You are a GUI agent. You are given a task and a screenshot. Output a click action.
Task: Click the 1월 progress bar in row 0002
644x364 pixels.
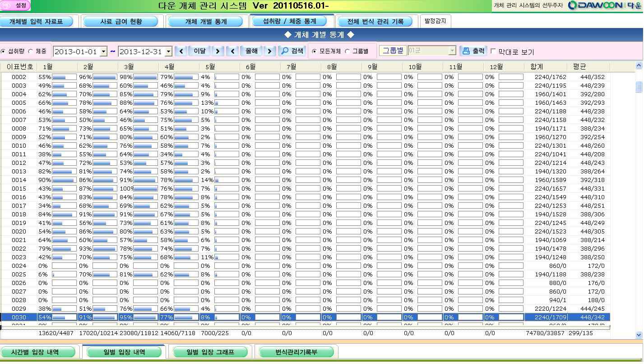click(64, 77)
